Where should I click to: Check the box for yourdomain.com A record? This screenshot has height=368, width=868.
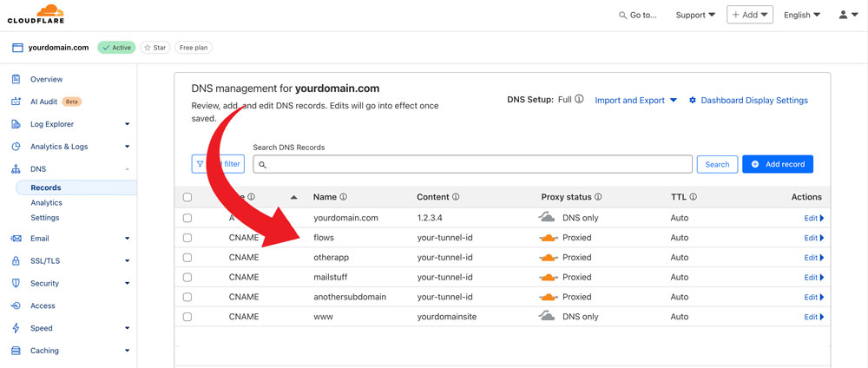(187, 218)
